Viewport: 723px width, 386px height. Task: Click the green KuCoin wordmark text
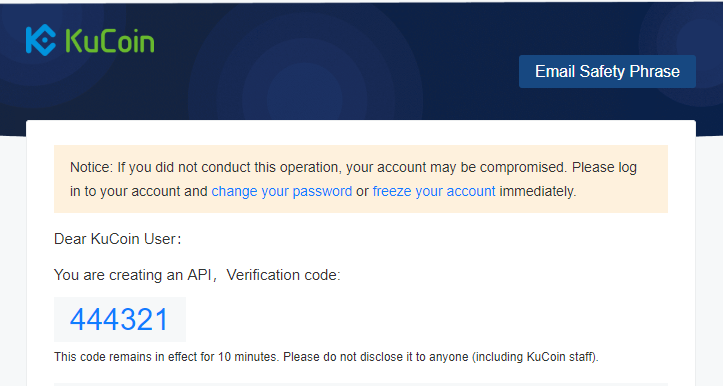coord(110,41)
